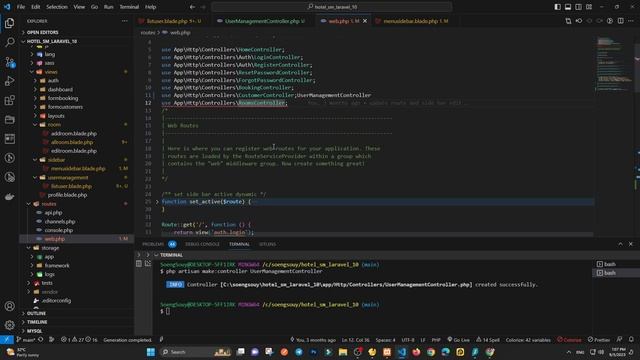Open the Docker whale view in activity bar
Viewport: 640px width, 360px height.
9,197
